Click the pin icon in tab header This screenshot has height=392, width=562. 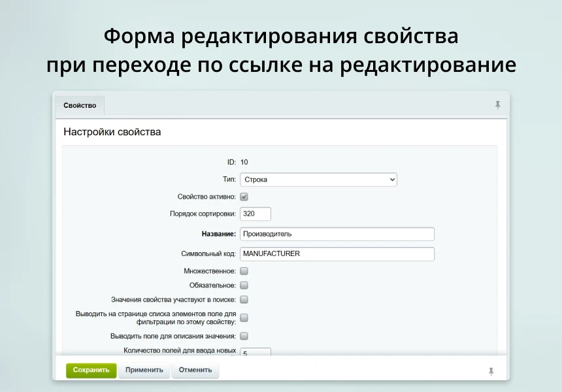[497, 105]
